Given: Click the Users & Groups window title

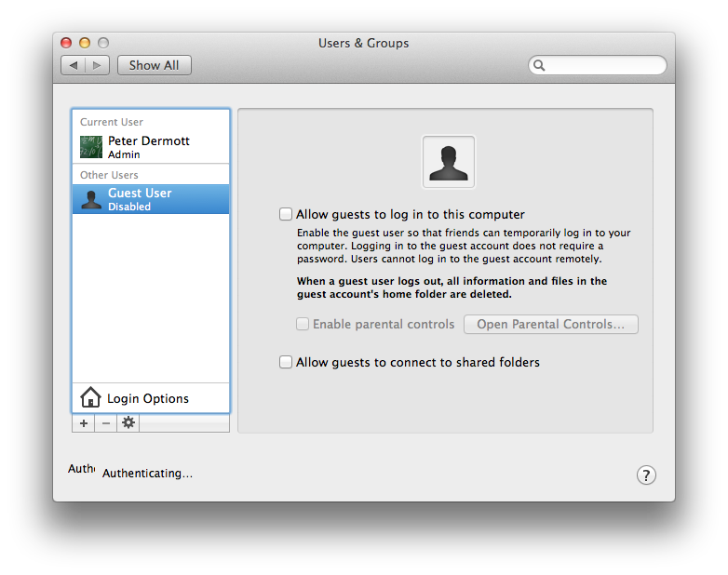Looking at the screenshot, I should (364, 43).
